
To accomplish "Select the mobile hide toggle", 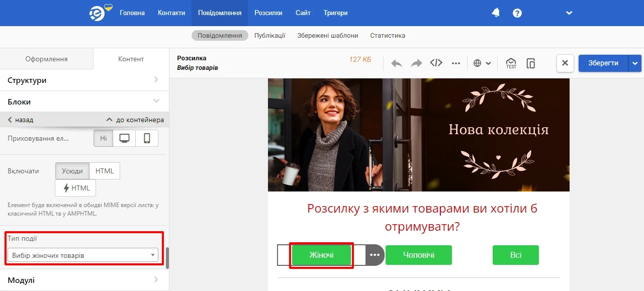I will point(147,138).
